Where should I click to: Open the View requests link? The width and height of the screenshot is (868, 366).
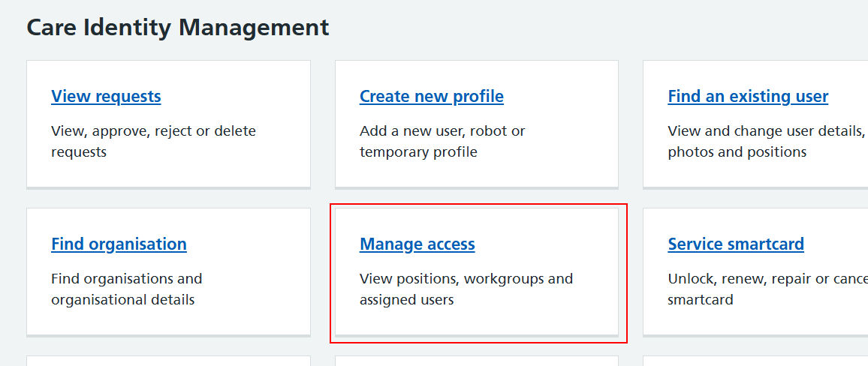point(106,97)
